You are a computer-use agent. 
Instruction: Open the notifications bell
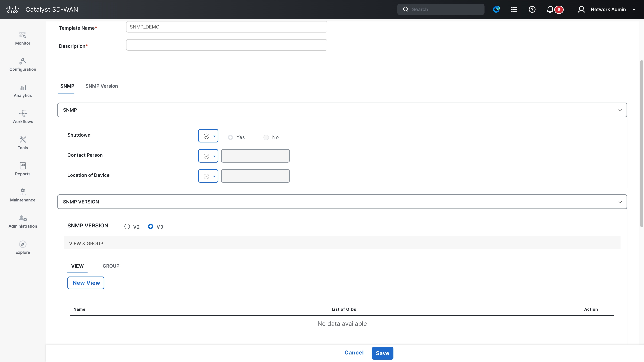tap(550, 9)
